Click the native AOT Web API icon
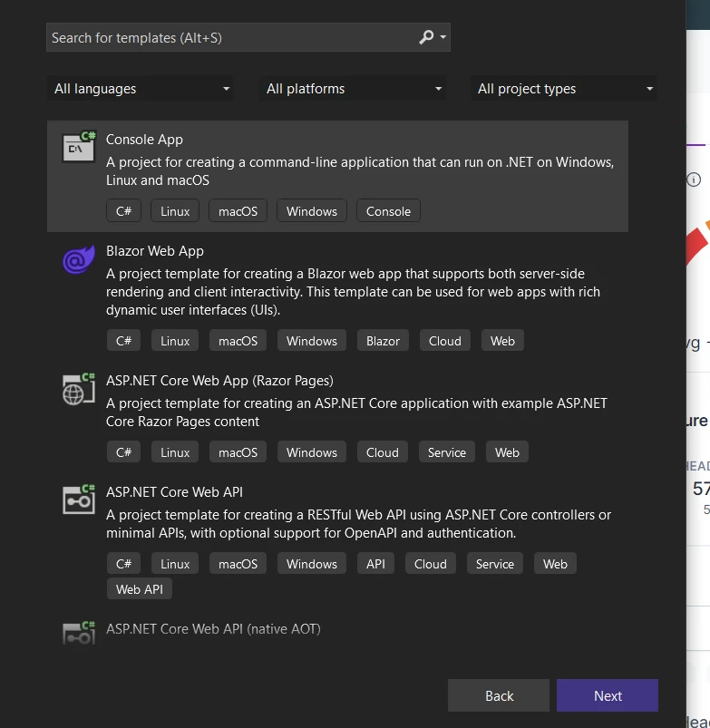The height and width of the screenshot is (728, 710). pyautogui.click(x=78, y=632)
